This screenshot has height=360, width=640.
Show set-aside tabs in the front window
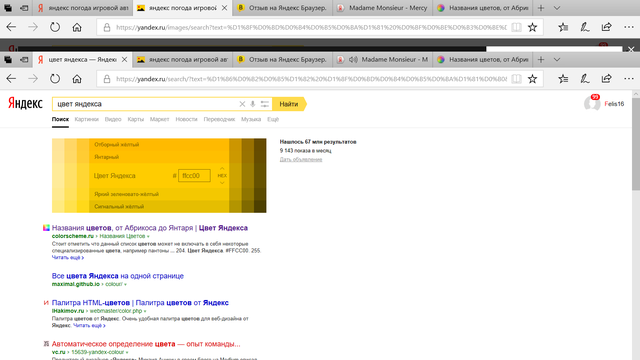[x=8, y=60]
